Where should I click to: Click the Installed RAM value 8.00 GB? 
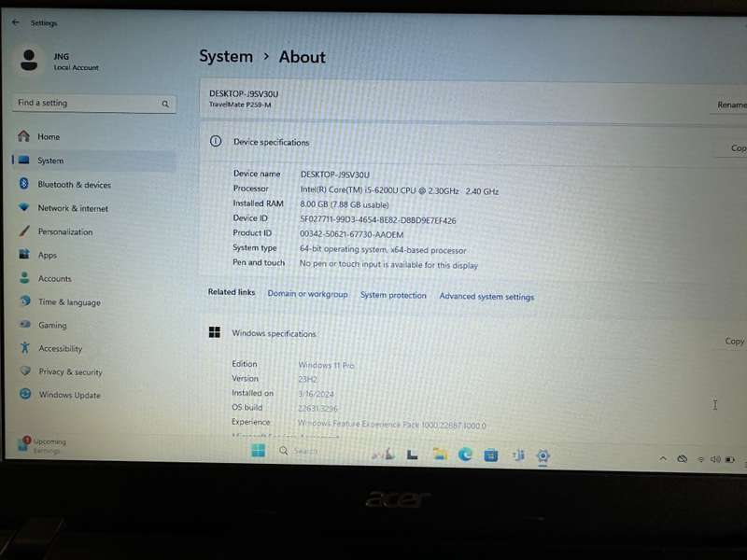[345, 204]
